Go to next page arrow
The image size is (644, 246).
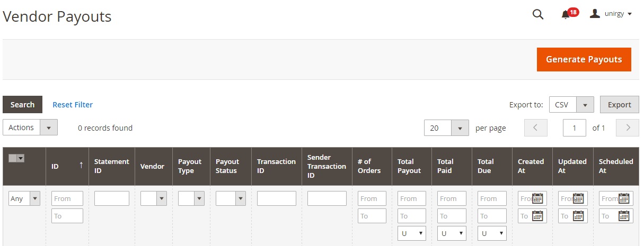[628, 127]
